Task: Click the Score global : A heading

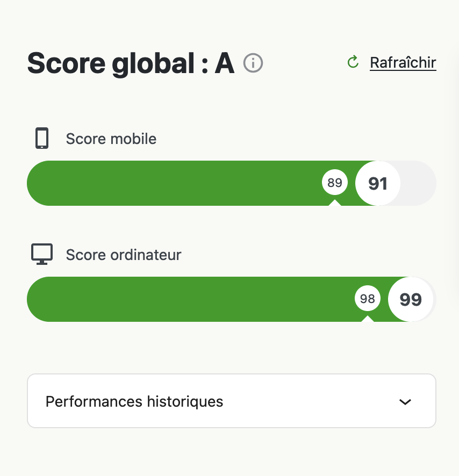Action: point(131,63)
